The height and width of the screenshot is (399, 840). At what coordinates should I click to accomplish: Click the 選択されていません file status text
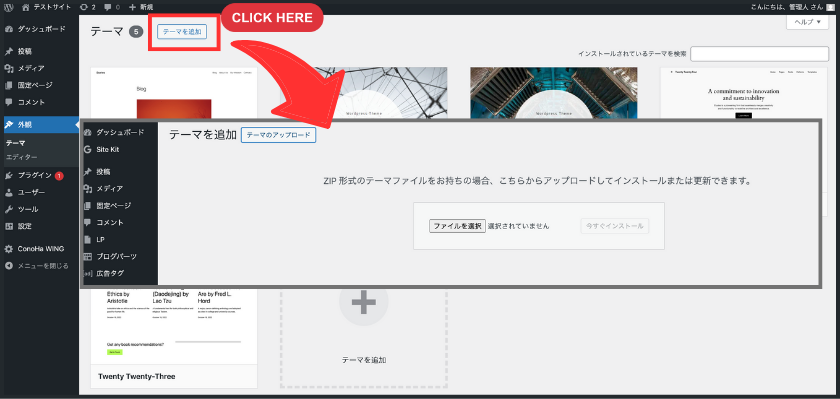519,226
